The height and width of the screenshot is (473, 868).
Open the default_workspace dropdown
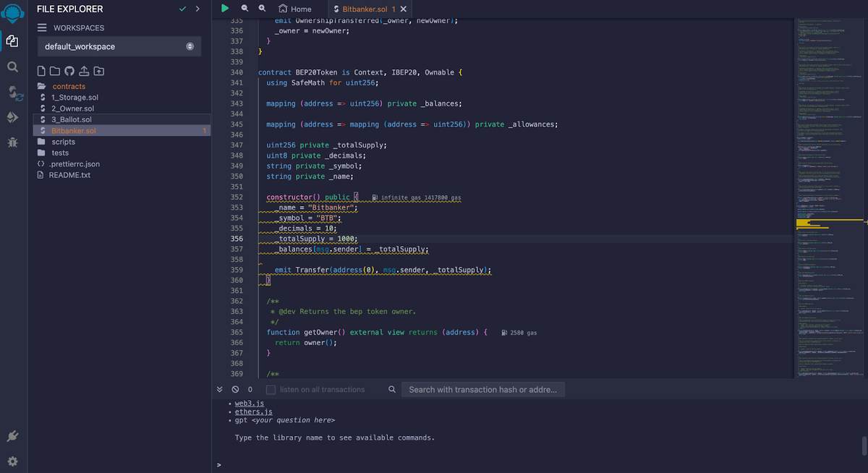119,46
